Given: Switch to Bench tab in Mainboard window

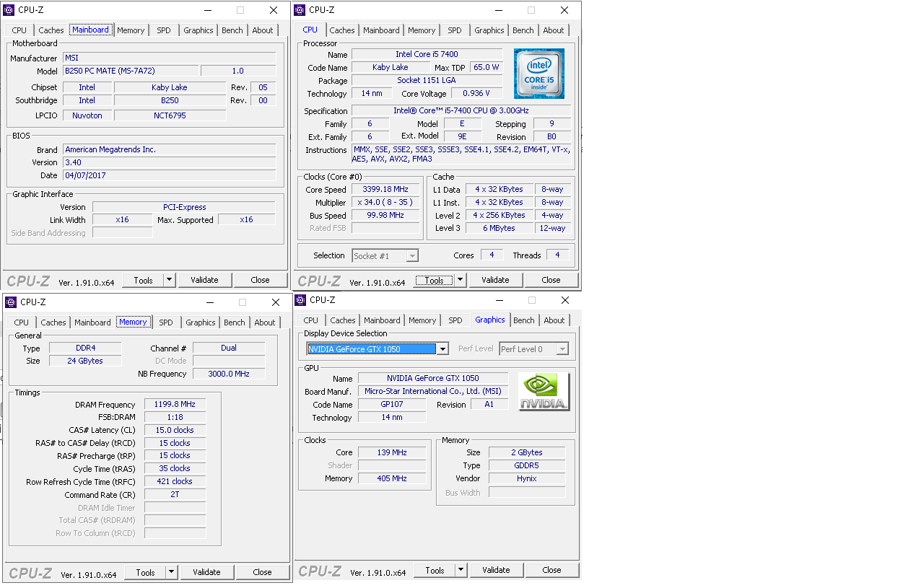Looking at the screenshot, I should pos(232,30).
